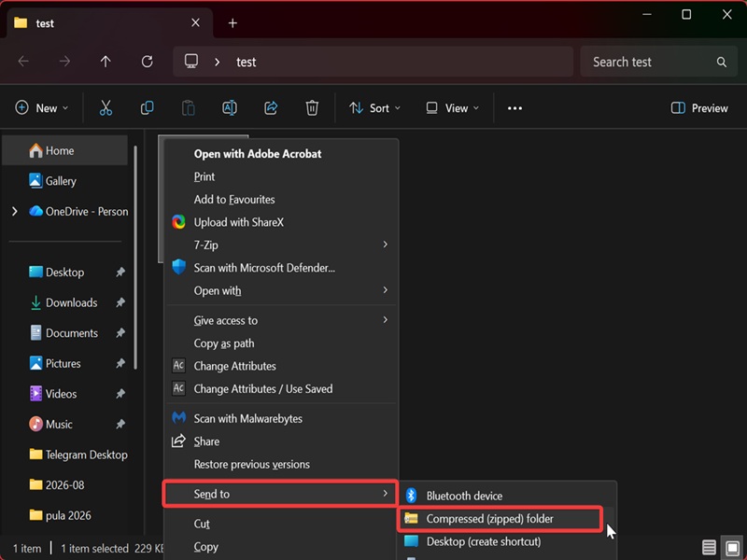Switch to large icons view in status bar
Image resolution: width=747 pixels, height=560 pixels.
tap(733, 548)
